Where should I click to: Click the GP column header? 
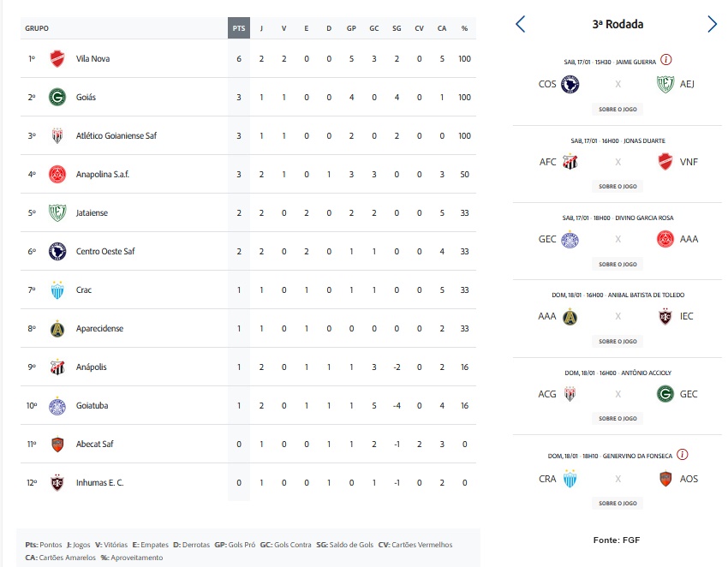pyautogui.click(x=351, y=28)
